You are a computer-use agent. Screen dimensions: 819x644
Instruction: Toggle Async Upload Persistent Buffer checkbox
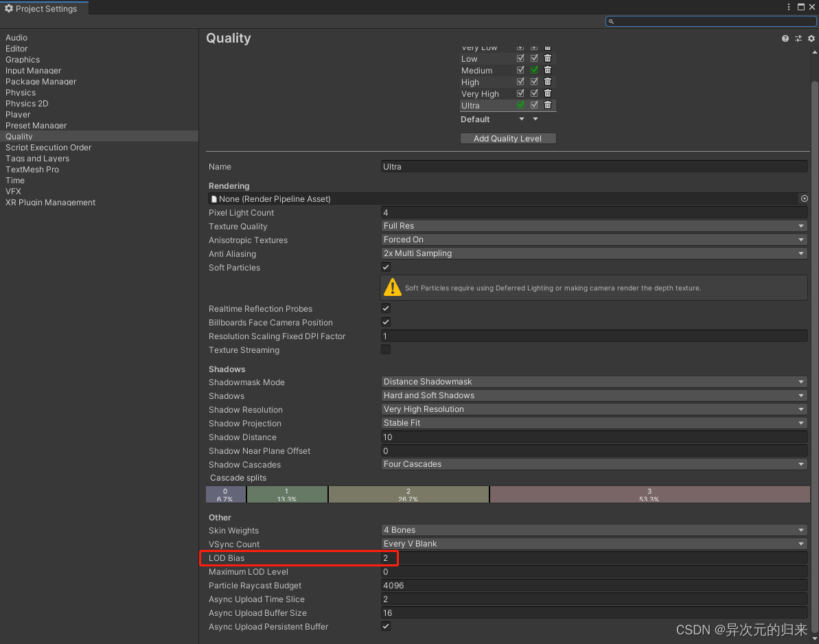[386, 625]
